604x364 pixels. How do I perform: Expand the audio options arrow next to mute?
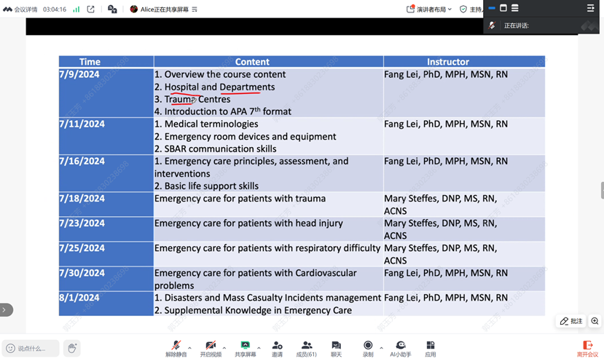coord(190,347)
